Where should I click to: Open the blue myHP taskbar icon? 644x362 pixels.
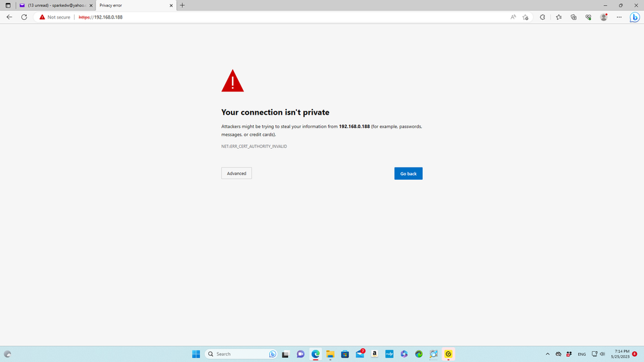point(389,354)
